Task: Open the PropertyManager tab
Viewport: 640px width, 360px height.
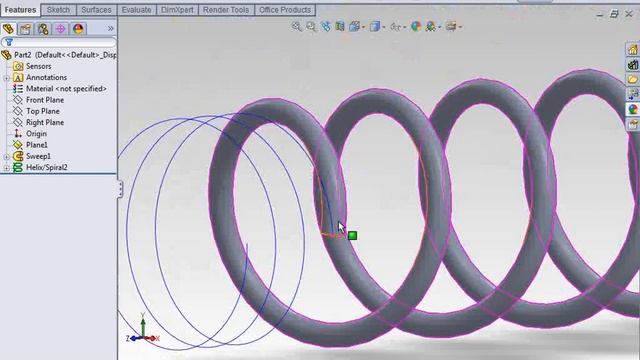Action: [x=25, y=29]
